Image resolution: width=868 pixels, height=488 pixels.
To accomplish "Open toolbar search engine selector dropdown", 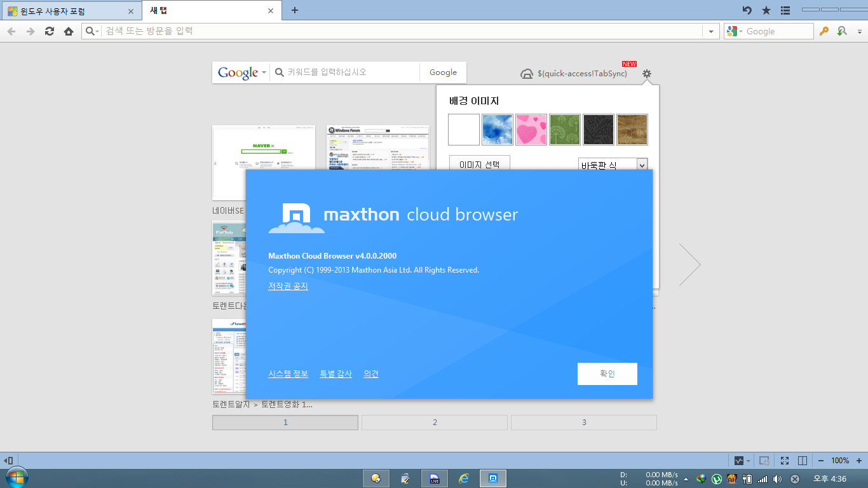I will (x=735, y=31).
